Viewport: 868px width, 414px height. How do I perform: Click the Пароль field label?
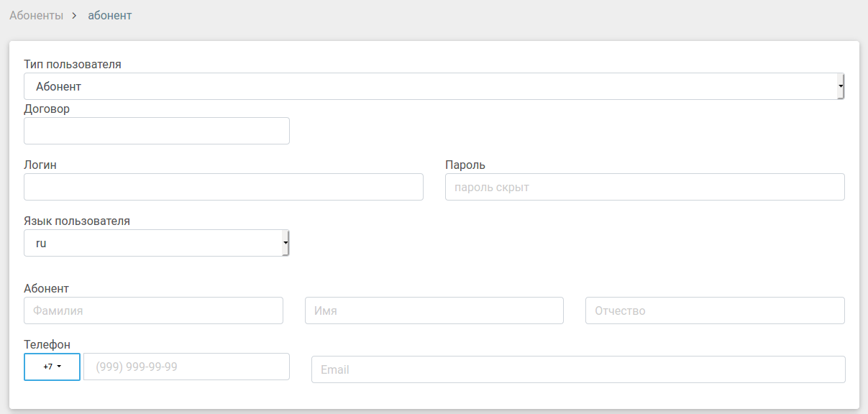[x=465, y=165]
